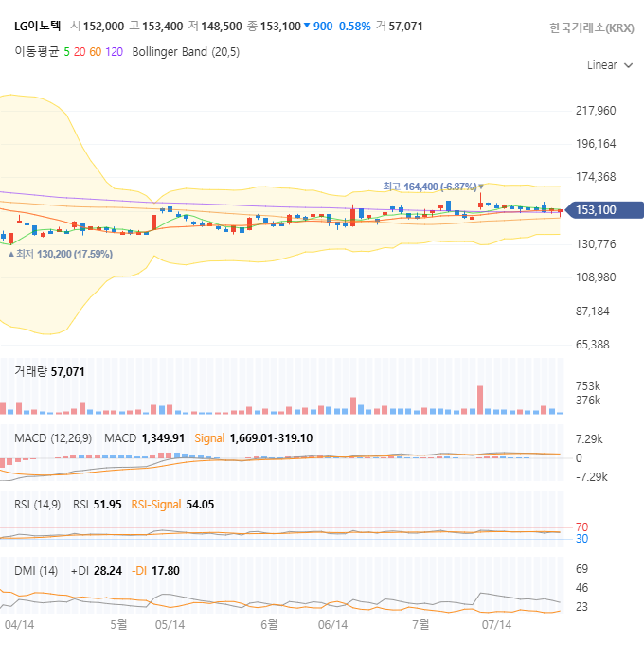Click the 최저 130,200 low marker
Image resolution: width=644 pixels, height=660 pixels.
tap(61, 254)
